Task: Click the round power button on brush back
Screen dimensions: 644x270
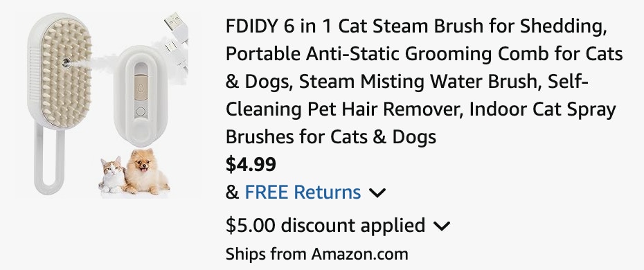Action: coord(141,111)
